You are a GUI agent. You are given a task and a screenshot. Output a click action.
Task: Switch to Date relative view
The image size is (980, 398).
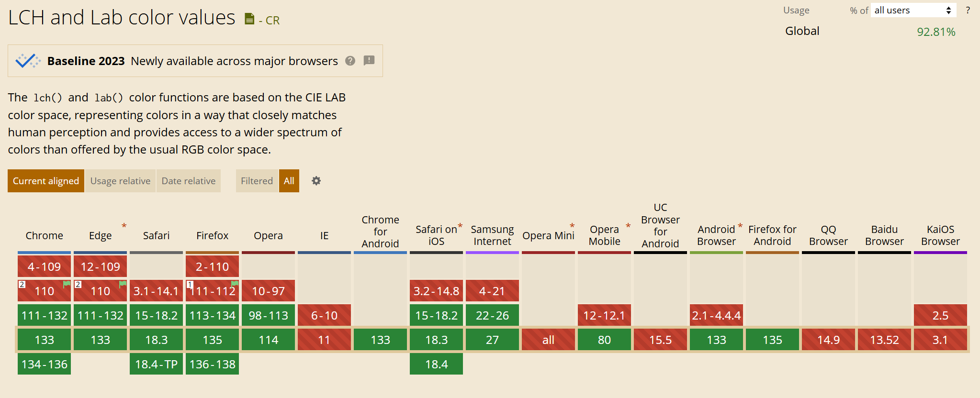point(189,181)
